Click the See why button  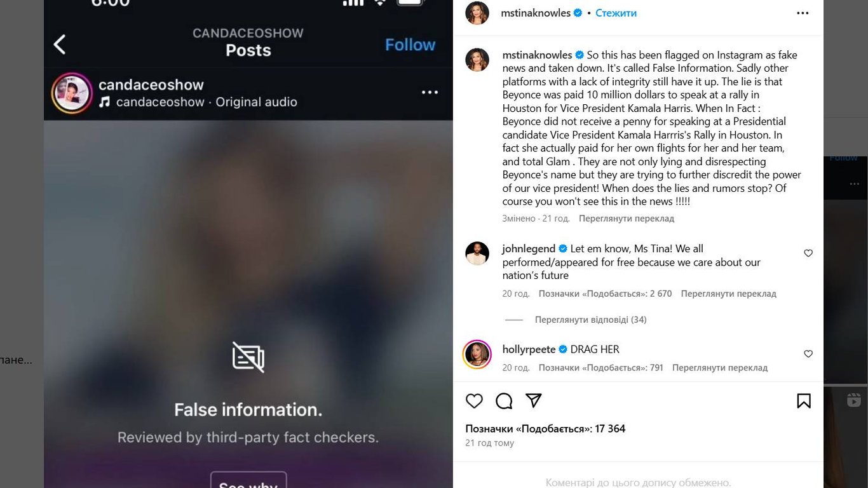[x=248, y=481]
